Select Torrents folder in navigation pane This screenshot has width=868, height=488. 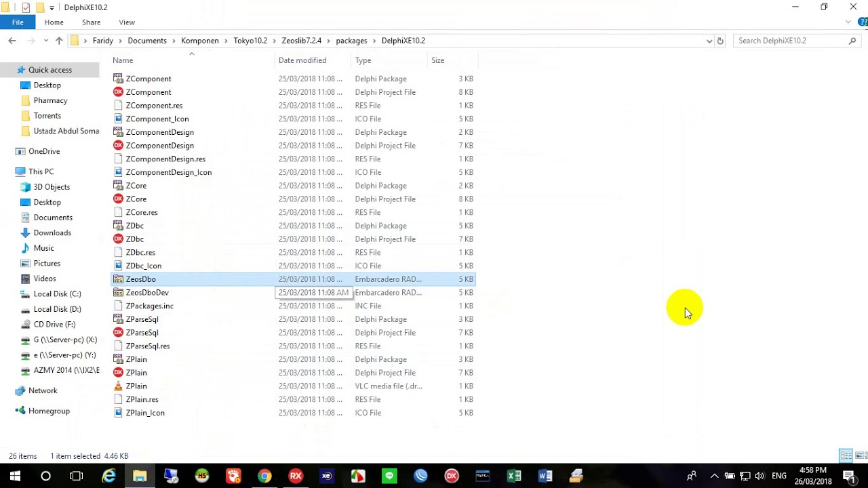pyautogui.click(x=47, y=116)
